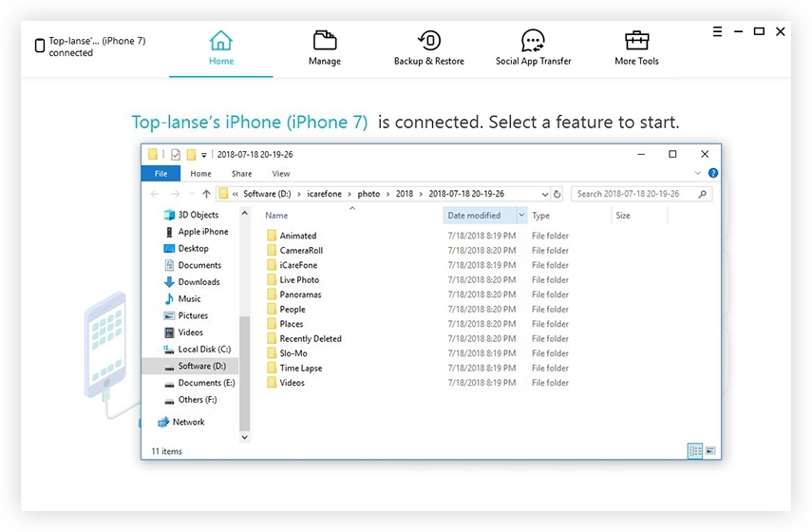Sort by Date modified column header
This screenshot has height=532, width=812.
pyautogui.click(x=480, y=216)
